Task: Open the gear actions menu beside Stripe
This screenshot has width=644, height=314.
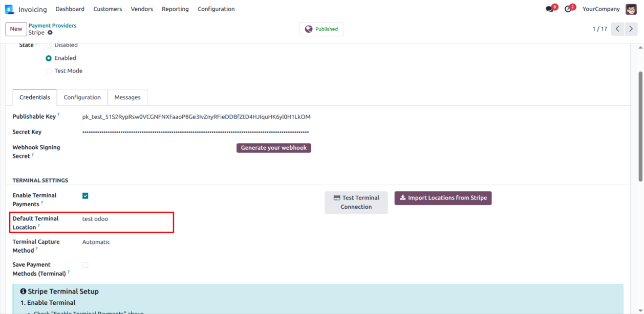Action: 50,33
